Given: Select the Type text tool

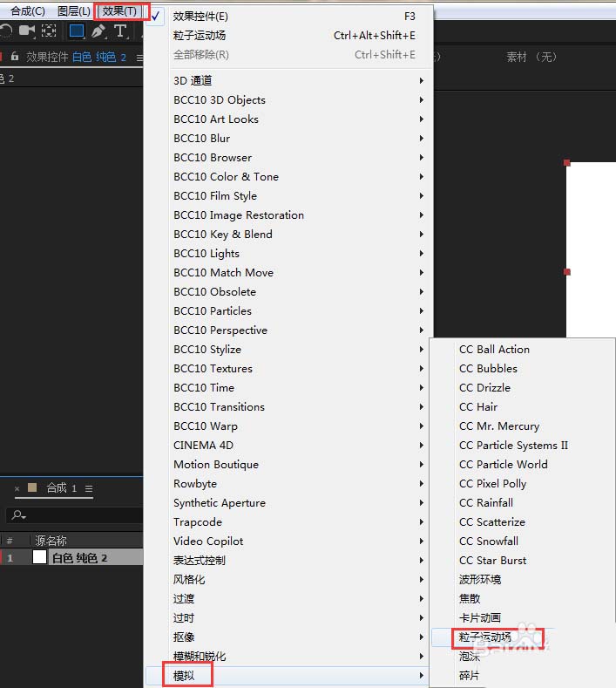Looking at the screenshot, I should point(120,31).
